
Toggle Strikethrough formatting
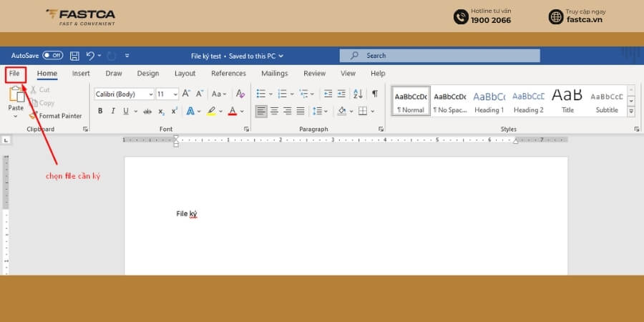point(147,111)
